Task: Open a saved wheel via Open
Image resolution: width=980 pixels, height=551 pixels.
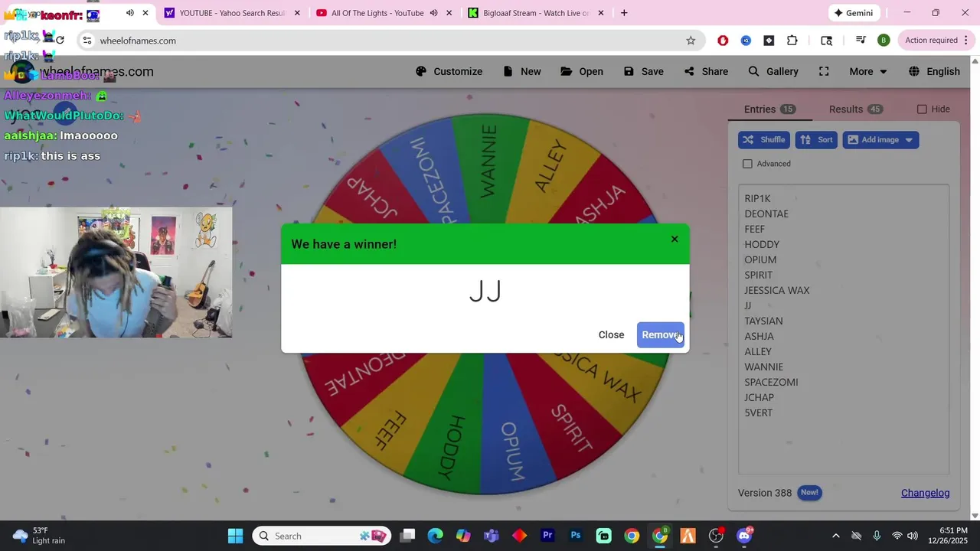Action: (x=582, y=71)
